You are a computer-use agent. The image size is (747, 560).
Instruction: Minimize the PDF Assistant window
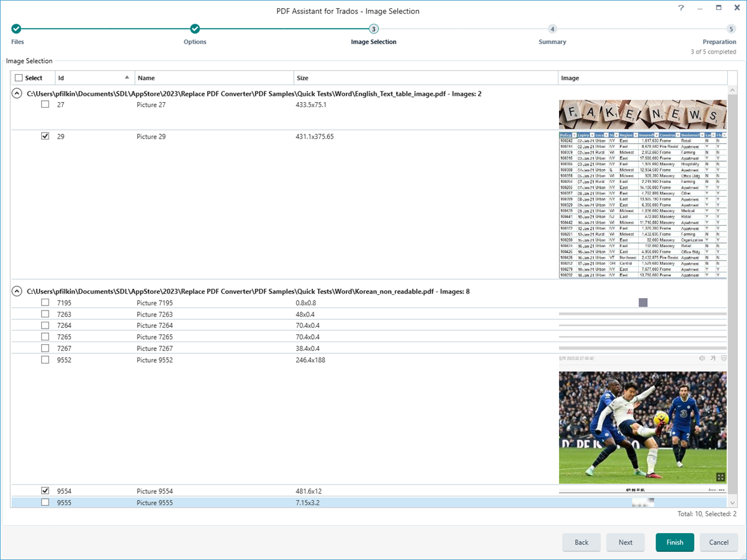[x=700, y=9]
